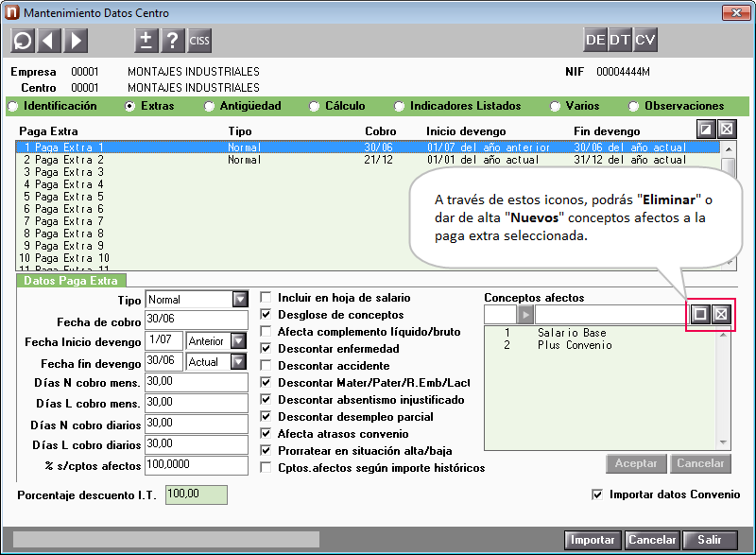Enable Afecta complemento líquido/bruto
The image size is (756, 555).
(266, 331)
